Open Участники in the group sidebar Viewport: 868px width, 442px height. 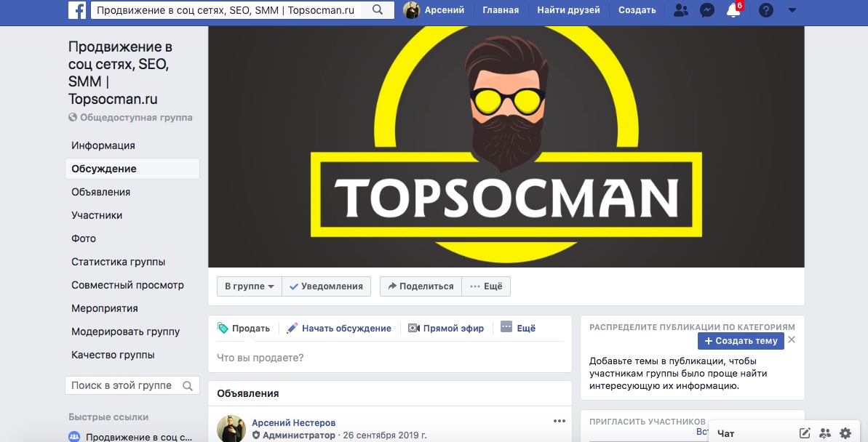coord(97,215)
